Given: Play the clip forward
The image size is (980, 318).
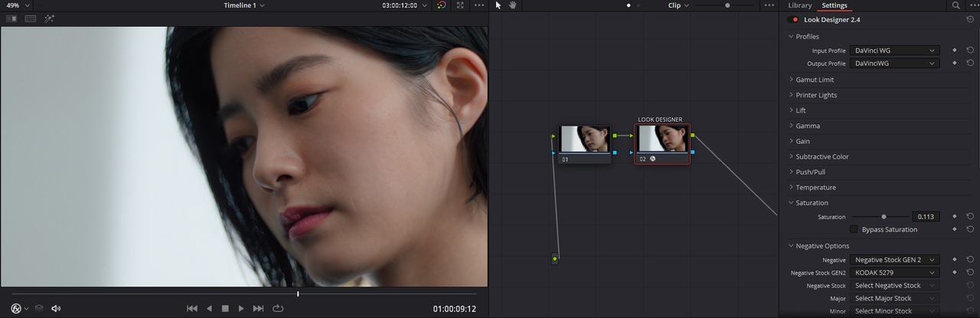Looking at the screenshot, I should pos(241,308).
